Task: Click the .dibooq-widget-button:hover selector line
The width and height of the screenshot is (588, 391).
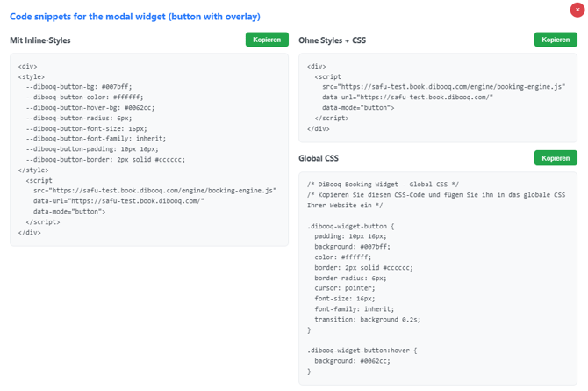Action: pos(362,351)
